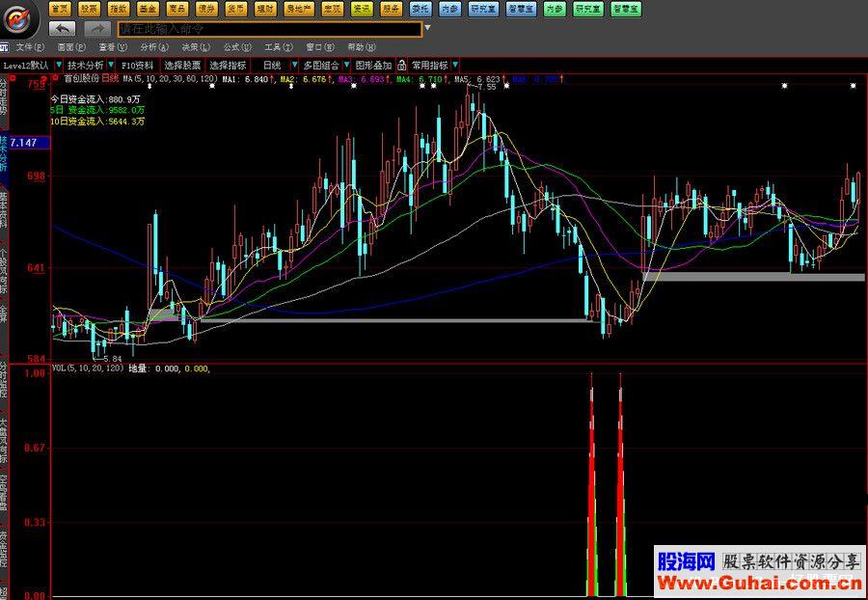
Task: Expand the 技术分析 dropdown arrow
Action: tap(111, 65)
